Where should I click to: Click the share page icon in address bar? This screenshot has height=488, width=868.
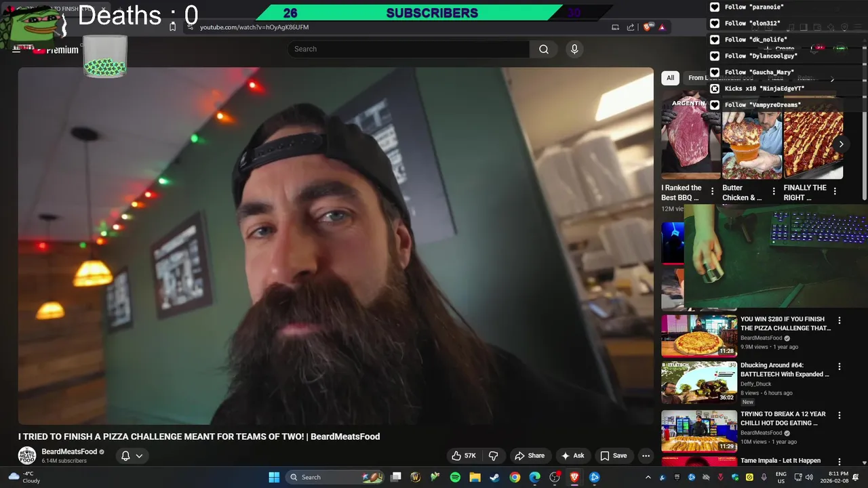pos(631,27)
